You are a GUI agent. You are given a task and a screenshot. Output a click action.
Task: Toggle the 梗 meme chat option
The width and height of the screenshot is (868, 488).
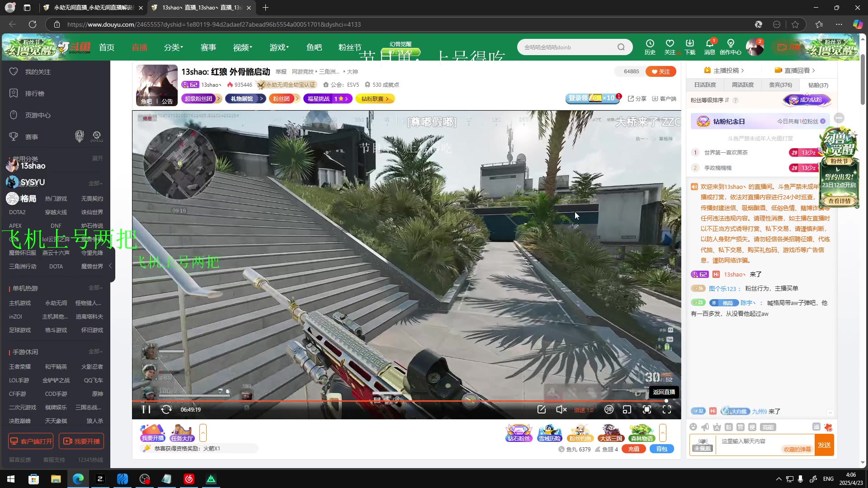click(x=752, y=427)
